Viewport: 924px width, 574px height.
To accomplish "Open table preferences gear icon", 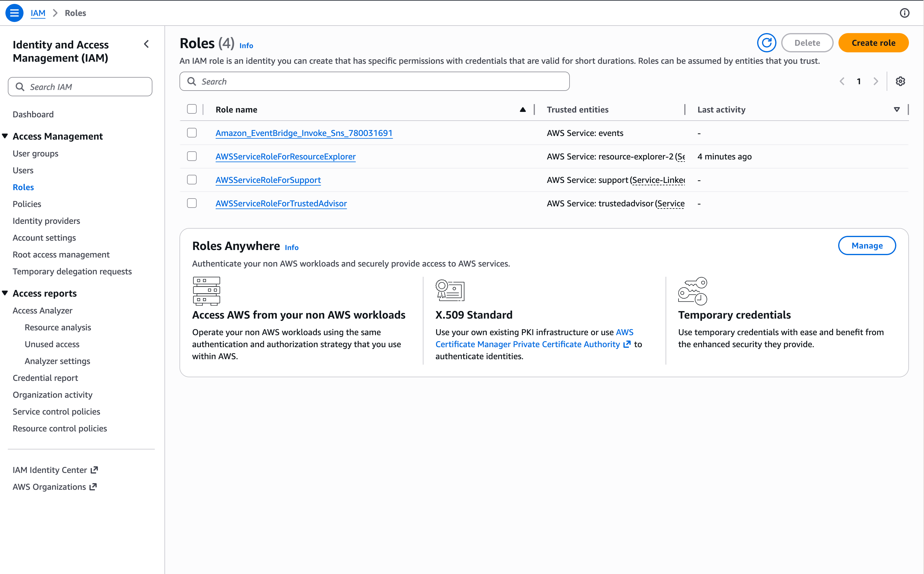I will 900,81.
